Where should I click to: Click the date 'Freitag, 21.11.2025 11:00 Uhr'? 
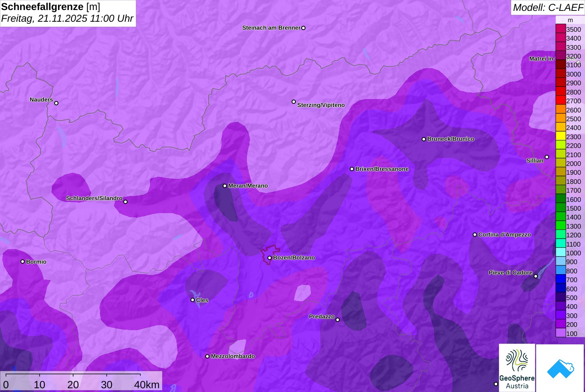67,18
